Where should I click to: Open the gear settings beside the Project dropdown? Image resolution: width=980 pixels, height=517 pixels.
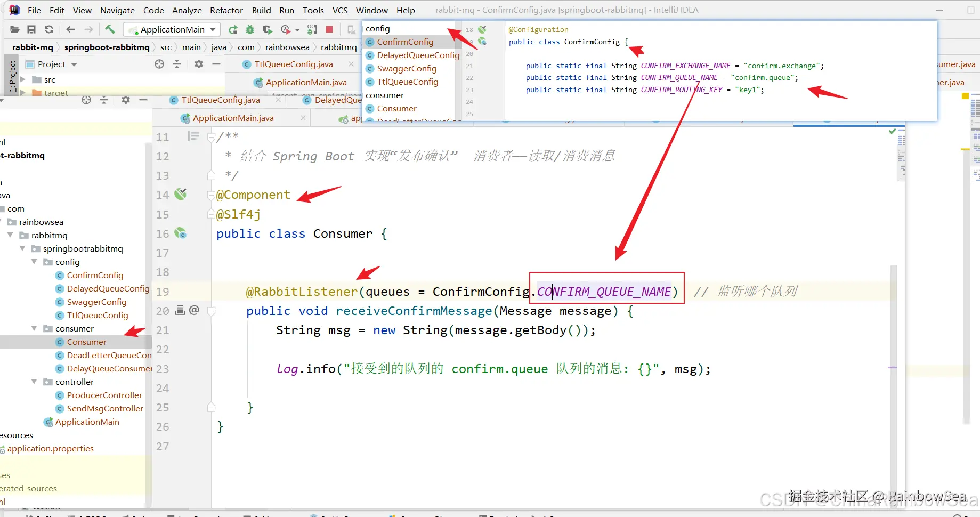[199, 64]
